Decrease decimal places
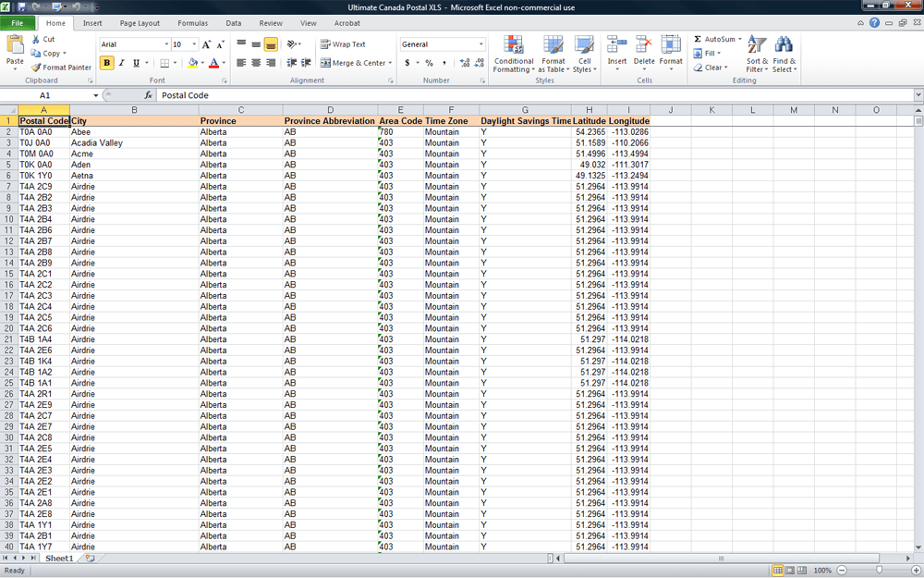 [479, 63]
